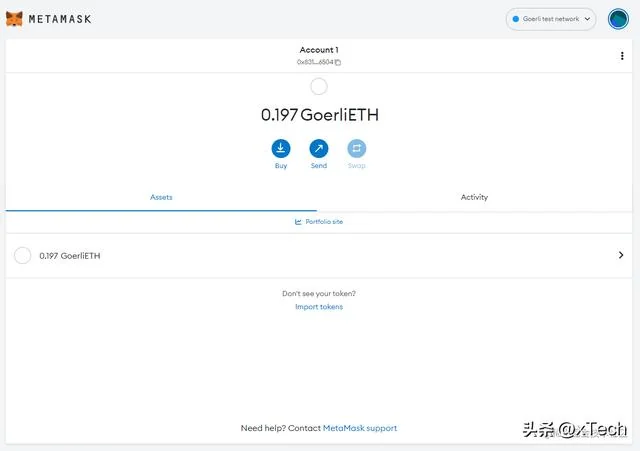Click the chevron on the GoerliETH row
This screenshot has height=451, width=640.
coord(620,255)
